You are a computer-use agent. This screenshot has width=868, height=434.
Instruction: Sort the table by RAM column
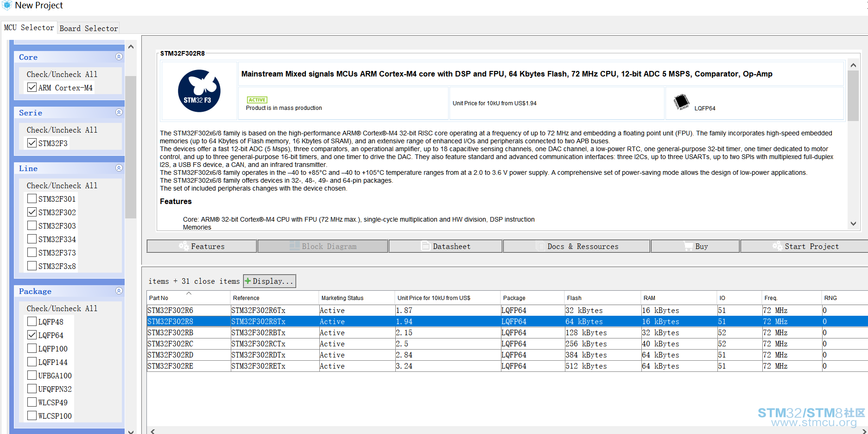coord(679,298)
